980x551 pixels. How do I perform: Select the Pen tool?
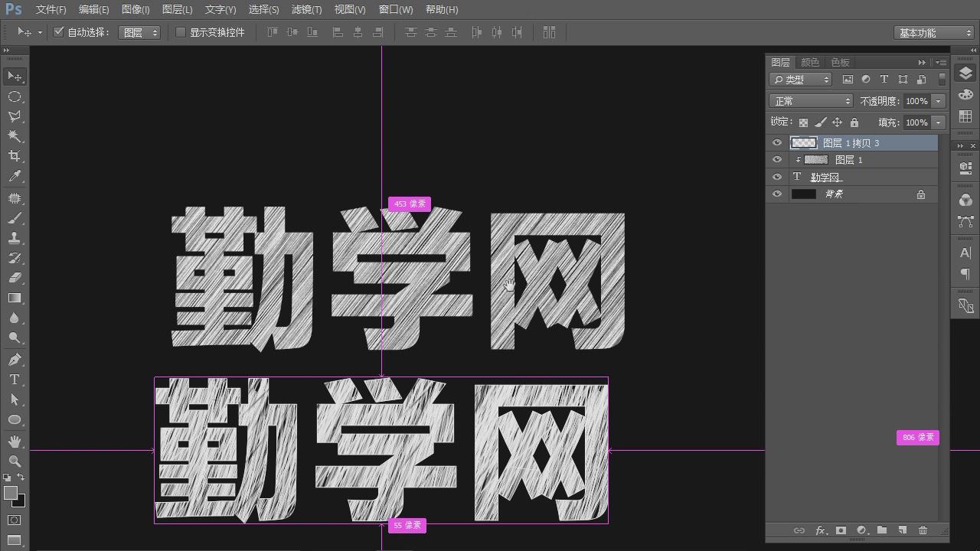coord(15,360)
